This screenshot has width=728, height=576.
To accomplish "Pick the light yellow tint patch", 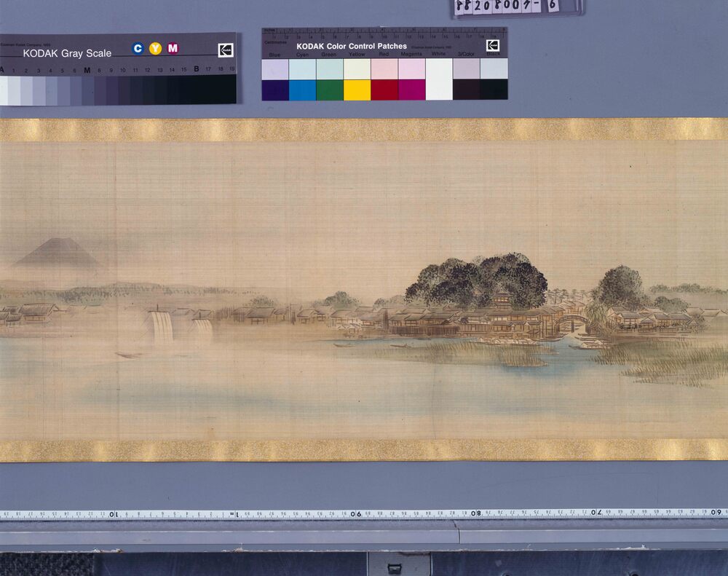I will tap(357, 70).
